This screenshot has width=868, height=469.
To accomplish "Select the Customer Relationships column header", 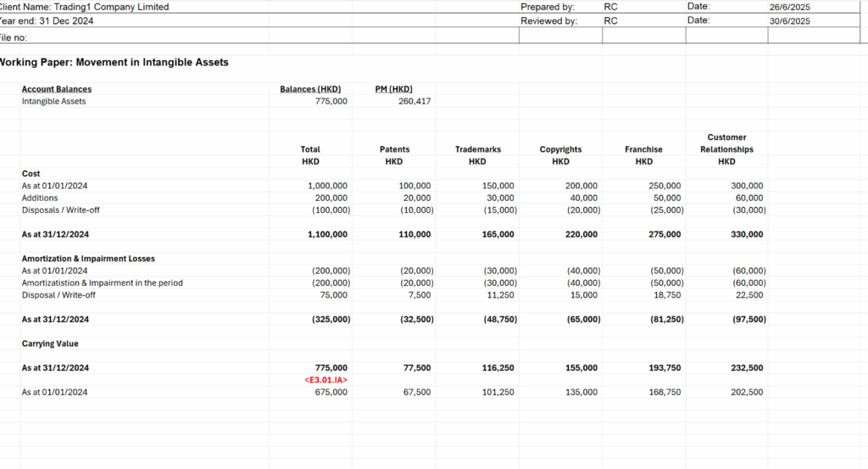I will (x=726, y=143).
